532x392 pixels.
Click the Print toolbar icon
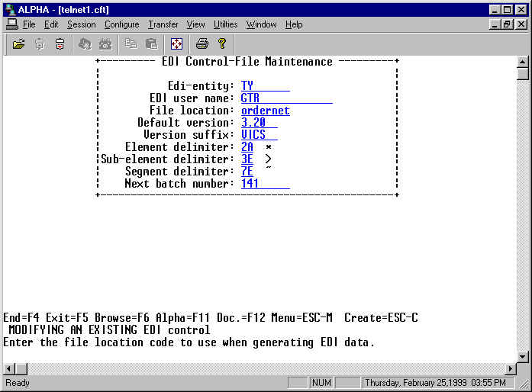pos(202,44)
